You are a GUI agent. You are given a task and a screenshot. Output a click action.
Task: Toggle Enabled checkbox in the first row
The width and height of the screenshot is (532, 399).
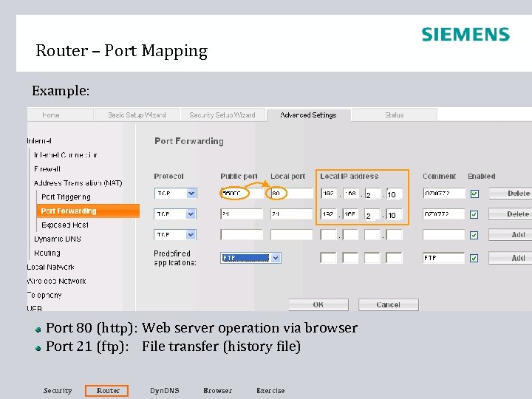(474, 194)
